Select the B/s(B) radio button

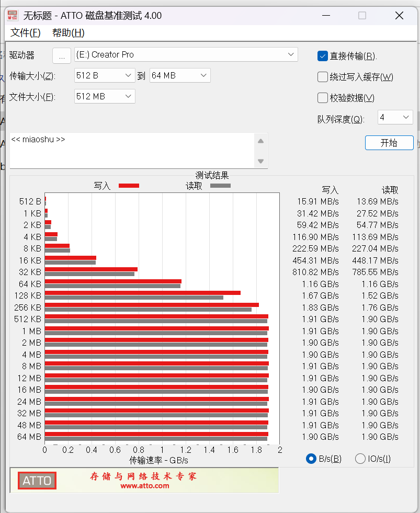(x=311, y=459)
